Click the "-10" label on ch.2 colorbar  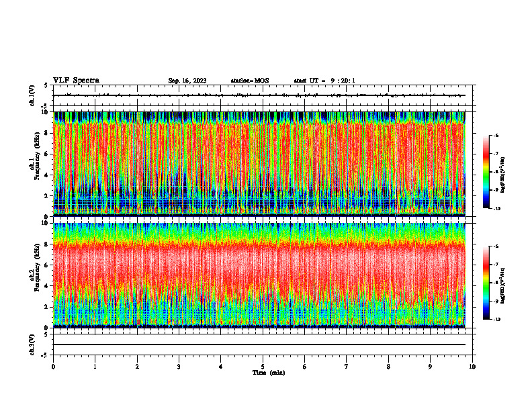click(x=496, y=320)
